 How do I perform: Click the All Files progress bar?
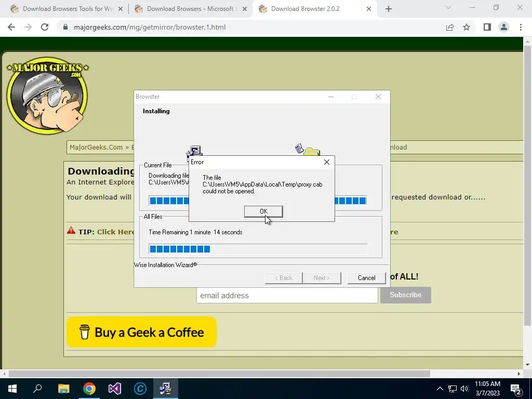(x=258, y=249)
